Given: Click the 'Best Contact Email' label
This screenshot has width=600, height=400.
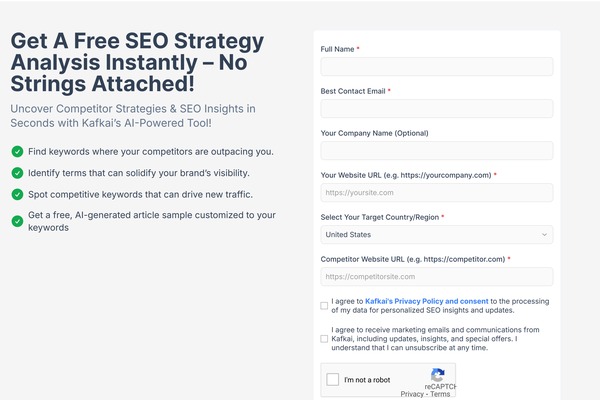Looking at the screenshot, I should 353,91.
